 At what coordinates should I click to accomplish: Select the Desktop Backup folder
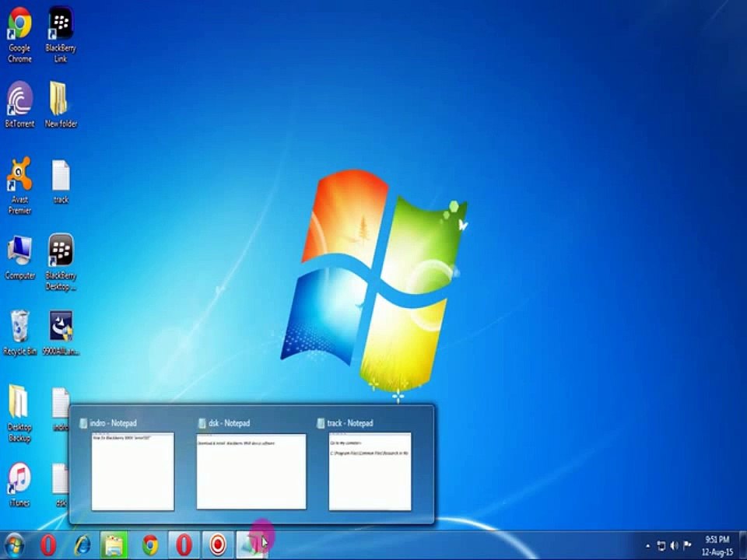tap(19, 413)
